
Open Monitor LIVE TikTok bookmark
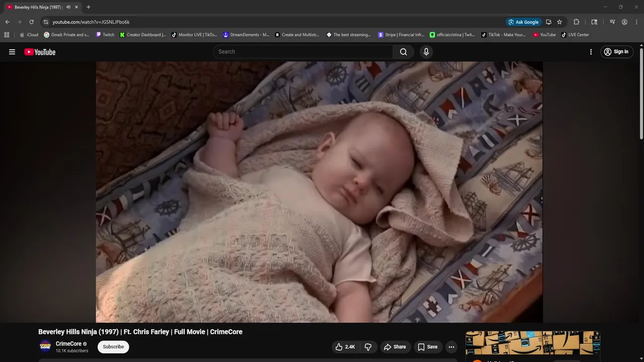pos(194,35)
